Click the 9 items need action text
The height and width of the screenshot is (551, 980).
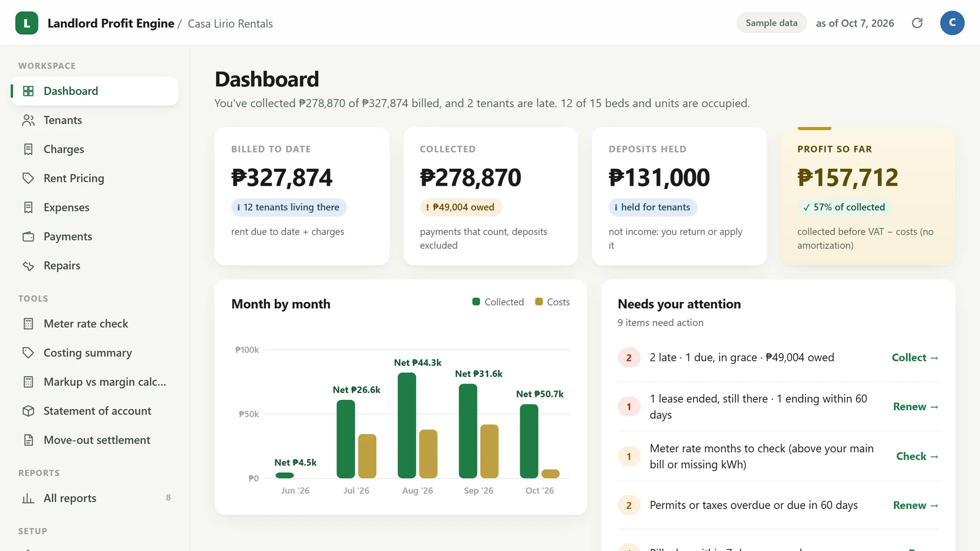660,323
